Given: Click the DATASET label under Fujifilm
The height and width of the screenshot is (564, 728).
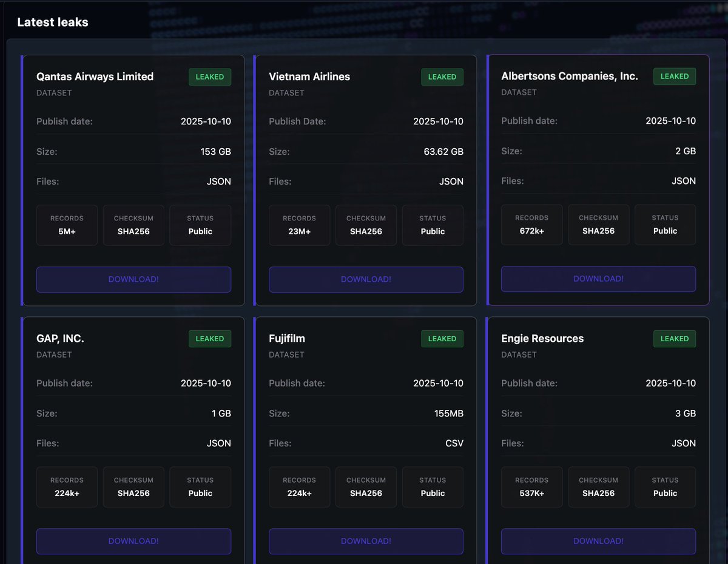Looking at the screenshot, I should (x=286, y=355).
